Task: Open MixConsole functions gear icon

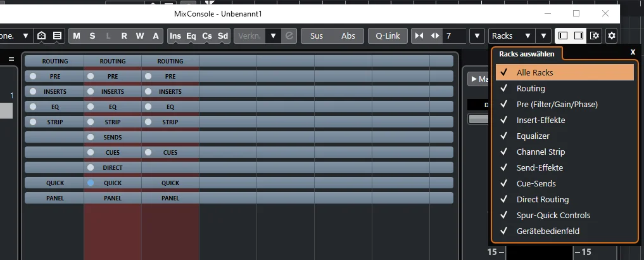Action: coord(612,36)
